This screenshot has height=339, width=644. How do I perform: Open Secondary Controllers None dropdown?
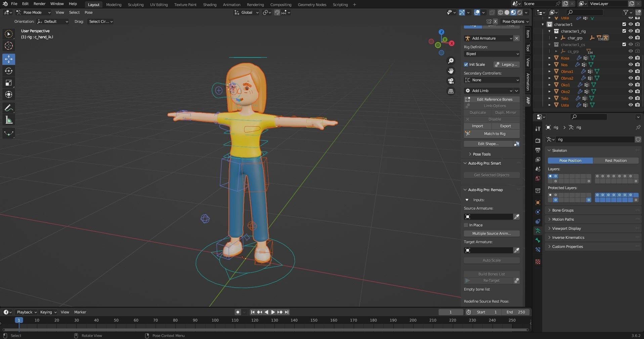tap(492, 80)
